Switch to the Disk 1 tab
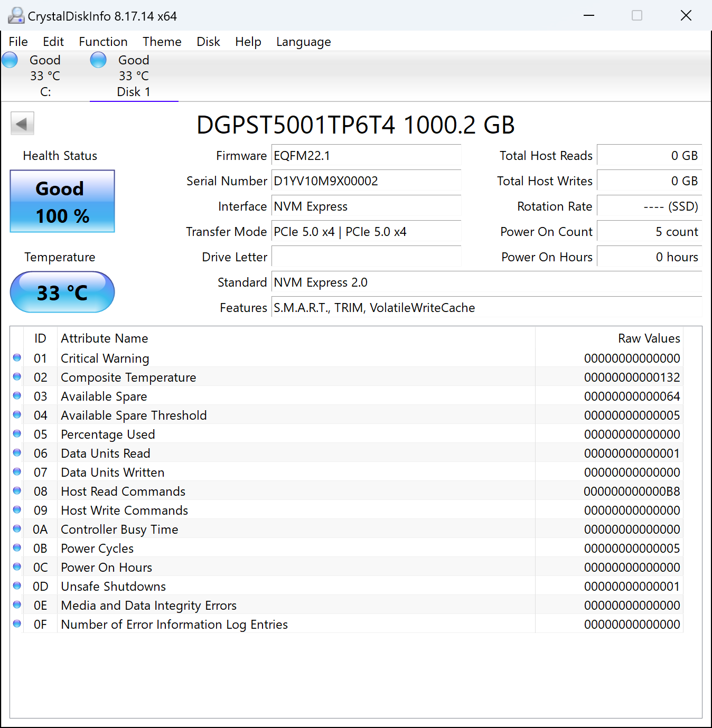Screen dimensions: 712x728 134,76
